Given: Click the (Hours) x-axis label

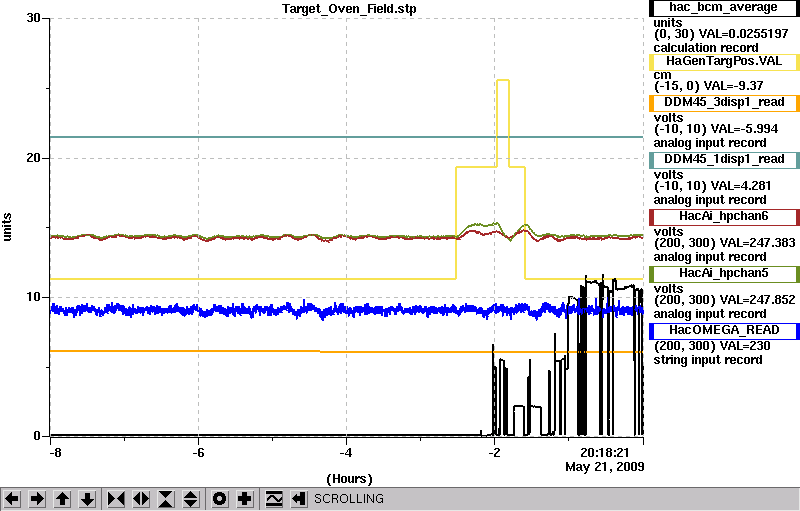Looking at the screenshot, I should pos(349,479).
